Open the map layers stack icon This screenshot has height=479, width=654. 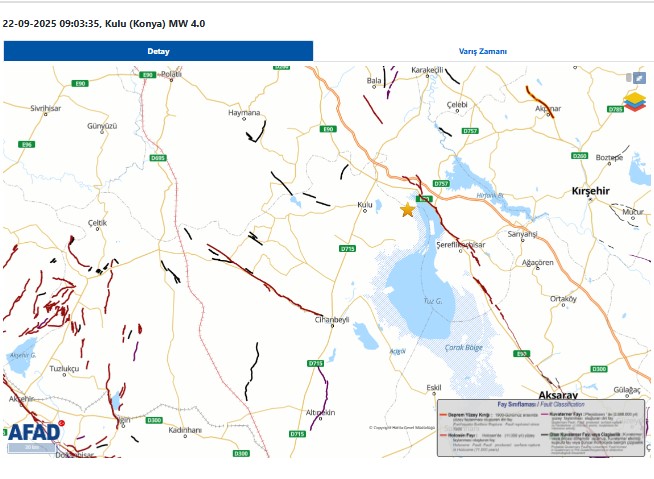click(x=635, y=102)
